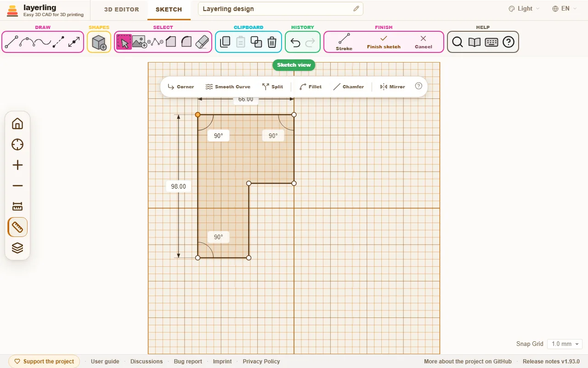Screen dimensions: 588x368
Task: Toggle the dimension gauge sidebar button
Action: pyautogui.click(x=17, y=207)
